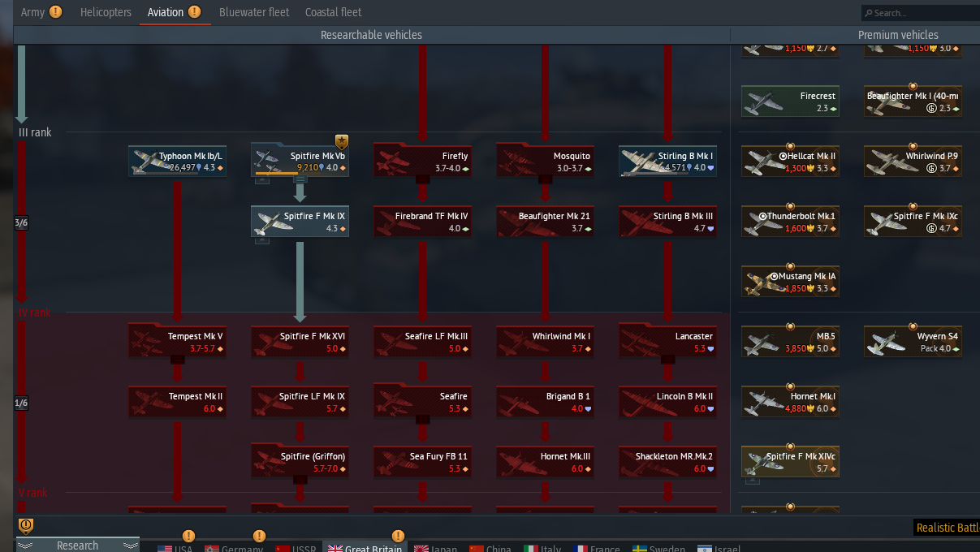Expand the Lancaster group folder
980x552 pixels.
click(x=667, y=360)
